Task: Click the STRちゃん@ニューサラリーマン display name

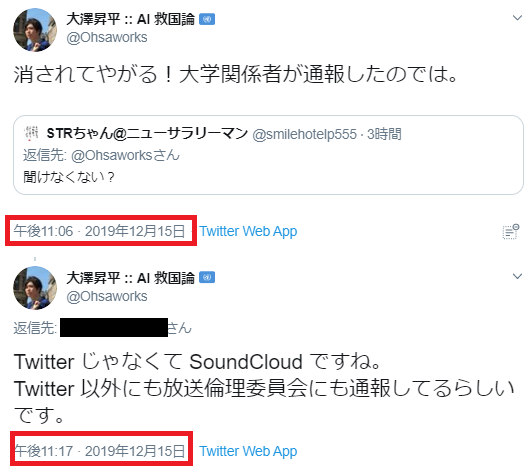Action: tap(147, 133)
